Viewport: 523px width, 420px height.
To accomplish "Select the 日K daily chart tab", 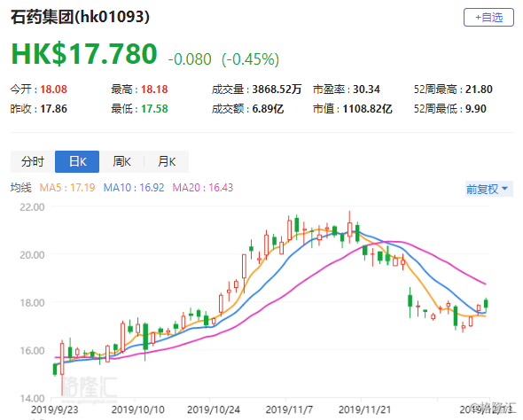I will 77,161.
